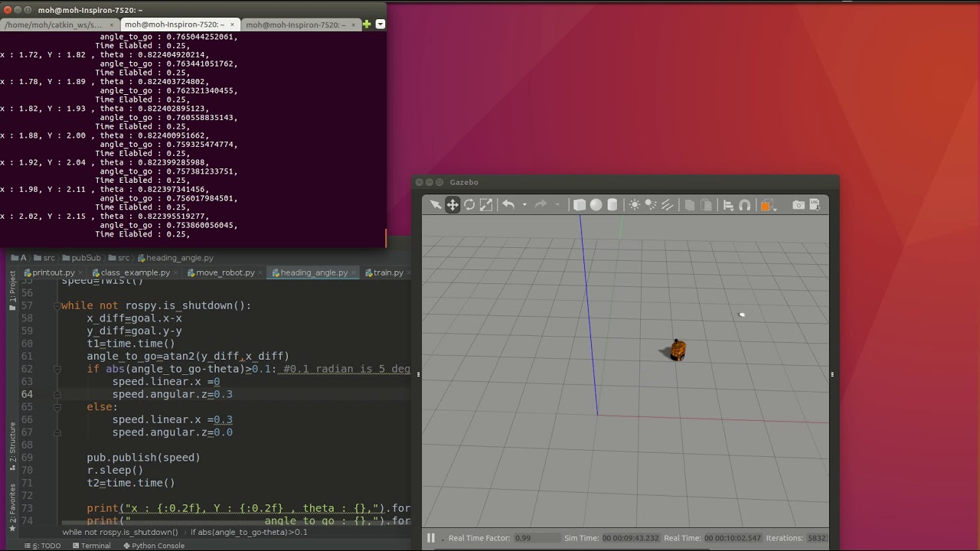Close the middle terminal tab
The width and height of the screenshot is (980, 551).
point(232,24)
